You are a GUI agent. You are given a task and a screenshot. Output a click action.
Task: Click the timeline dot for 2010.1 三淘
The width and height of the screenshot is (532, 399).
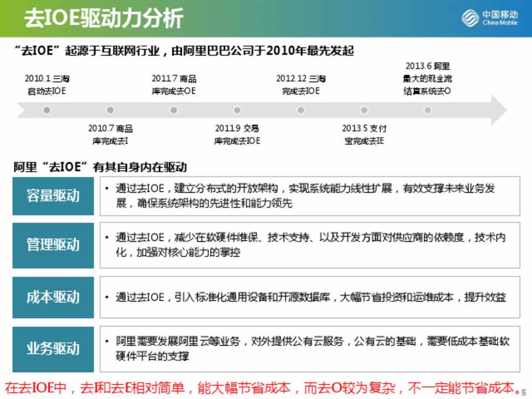click(x=47, y=110)
